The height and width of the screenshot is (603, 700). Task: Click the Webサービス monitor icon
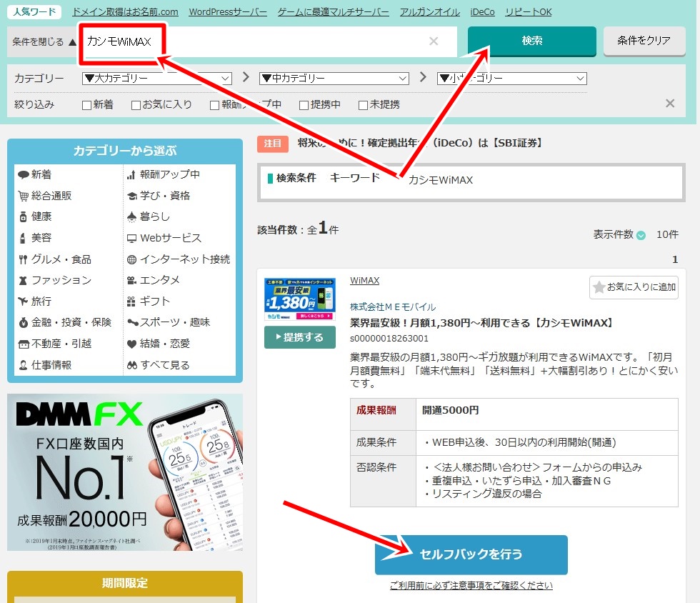pyautogui.click(x=131, y=238)
